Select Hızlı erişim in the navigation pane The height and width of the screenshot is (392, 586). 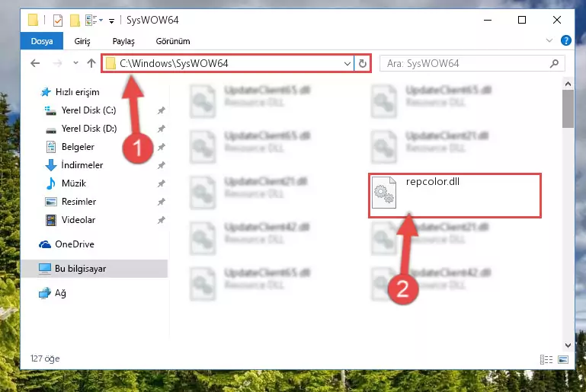70,92
